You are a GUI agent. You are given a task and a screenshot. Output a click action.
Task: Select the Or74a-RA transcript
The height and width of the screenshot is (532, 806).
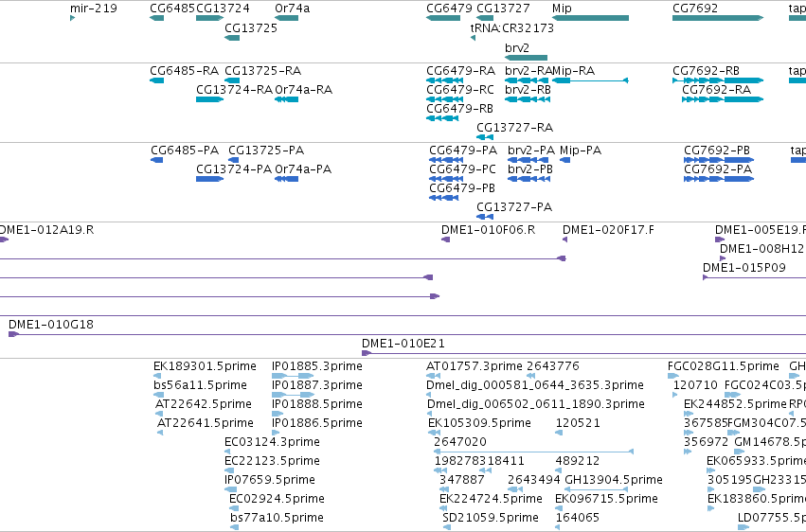pos(287,99)
